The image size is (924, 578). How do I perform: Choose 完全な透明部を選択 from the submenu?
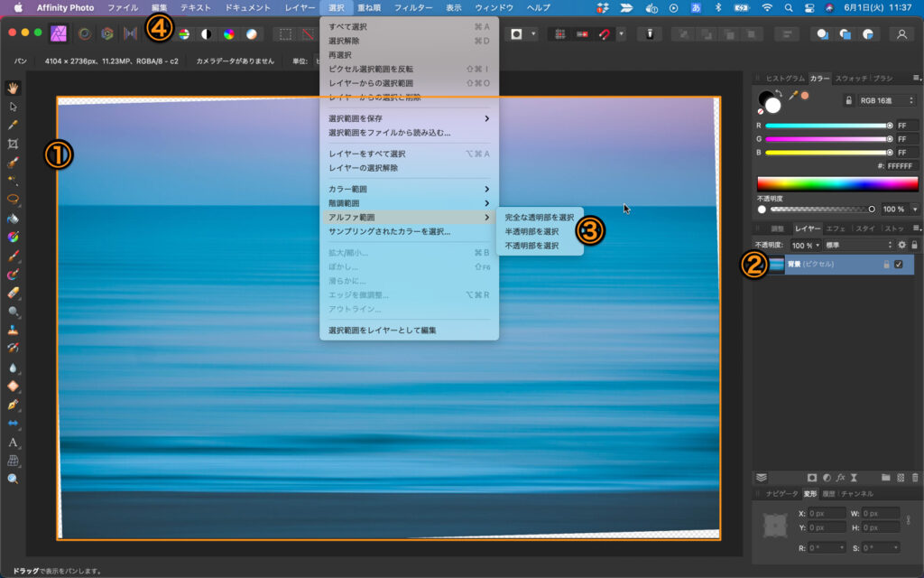pyautogui.click(x=539, y=218)
